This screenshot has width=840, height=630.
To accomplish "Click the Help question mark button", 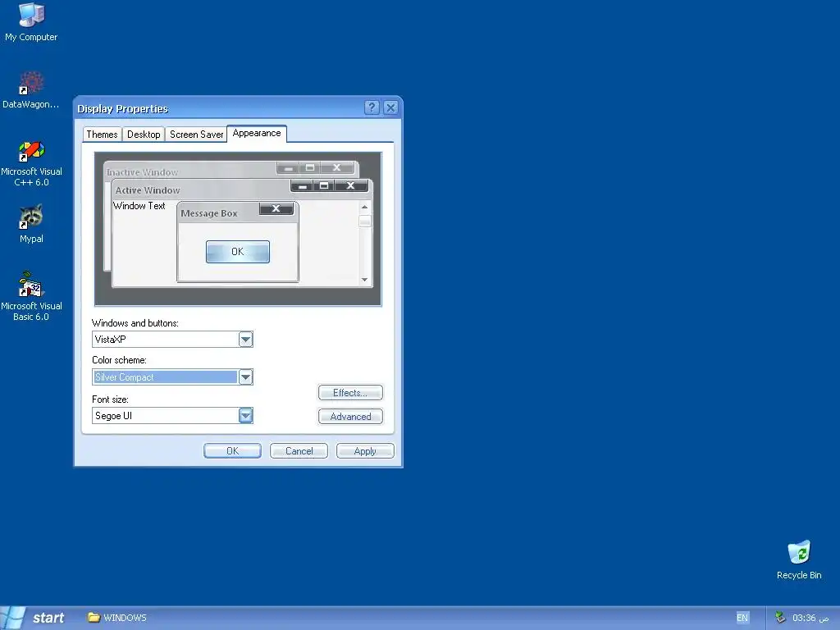I will coord(372,107).
